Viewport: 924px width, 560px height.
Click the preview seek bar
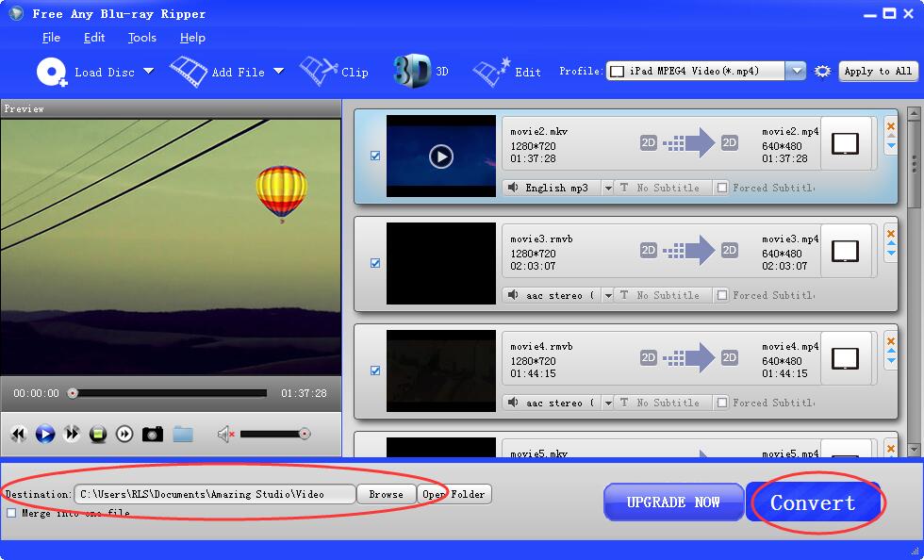point(169,392)
